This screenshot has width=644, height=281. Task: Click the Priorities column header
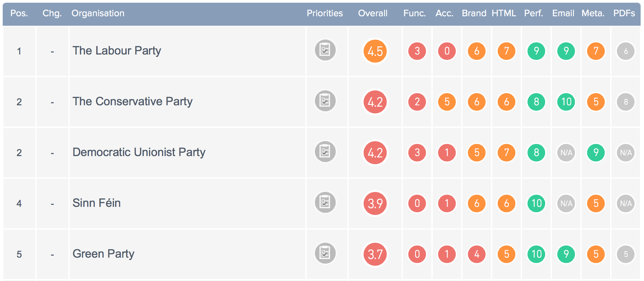325,13
